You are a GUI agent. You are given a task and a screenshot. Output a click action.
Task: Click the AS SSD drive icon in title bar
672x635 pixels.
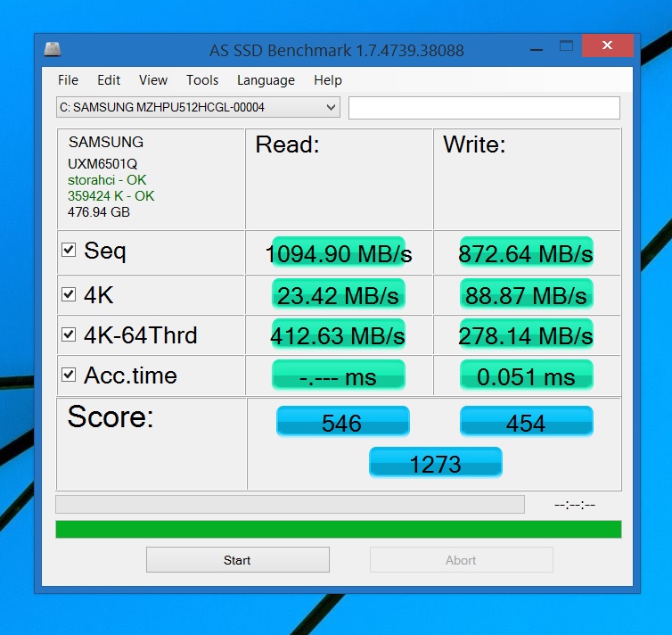53,49
